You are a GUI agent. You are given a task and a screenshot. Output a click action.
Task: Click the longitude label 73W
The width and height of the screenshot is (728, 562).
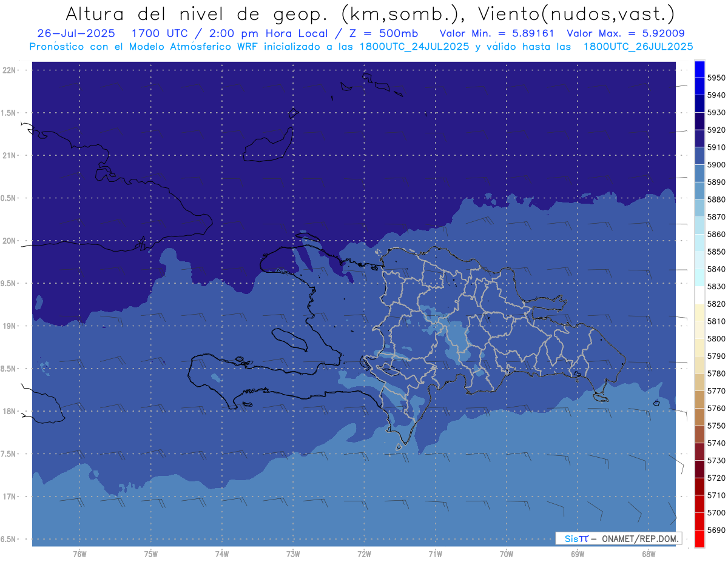[x=293, y=554]
